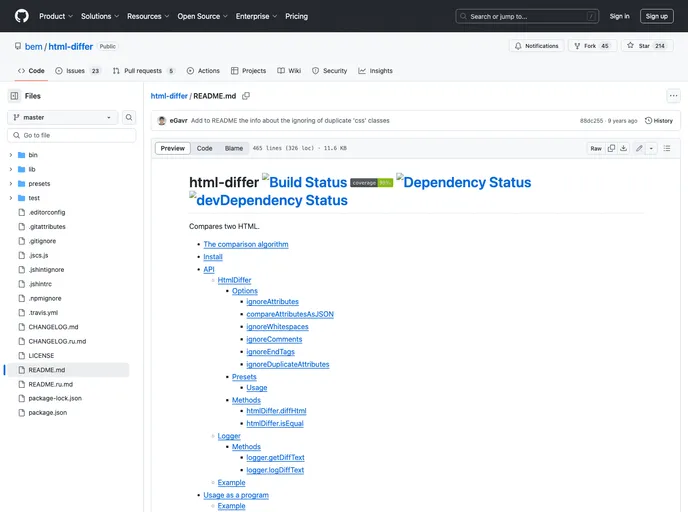Image resolution: width=688 pixels, height=512 pixels.
Task: Click the file search magnifier button
Action: 129,117
